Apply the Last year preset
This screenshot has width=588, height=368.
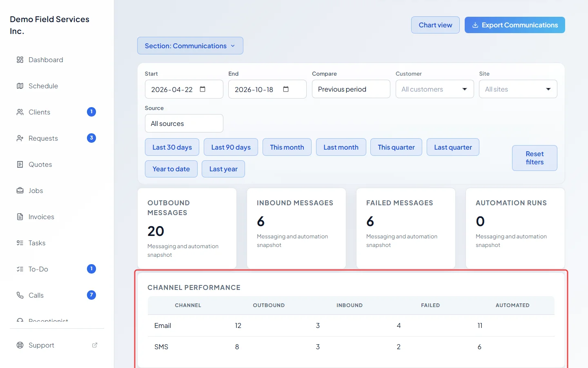point(223,169)
